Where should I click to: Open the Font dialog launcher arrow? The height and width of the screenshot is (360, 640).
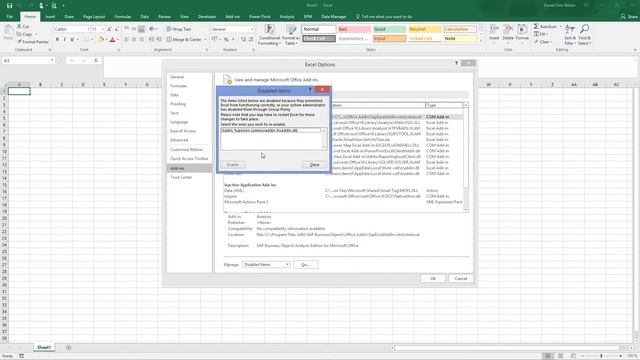pyautogui.click(x=119, y=50)
